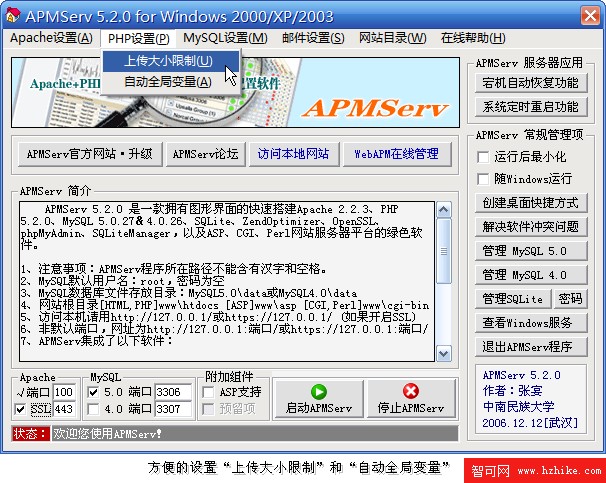Click 管理 MySQL 5.0 button
The image size is (606, 483).
[x=531, y=251]
